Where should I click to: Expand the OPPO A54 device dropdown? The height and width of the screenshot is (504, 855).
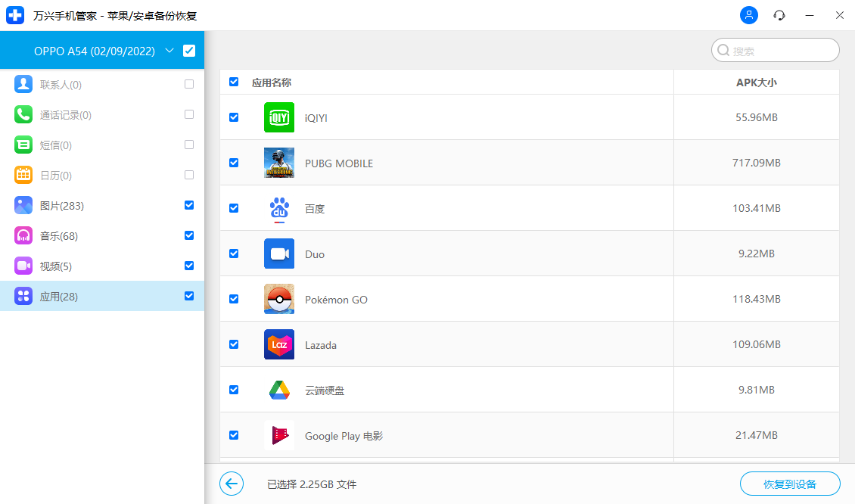coord(169,50)
